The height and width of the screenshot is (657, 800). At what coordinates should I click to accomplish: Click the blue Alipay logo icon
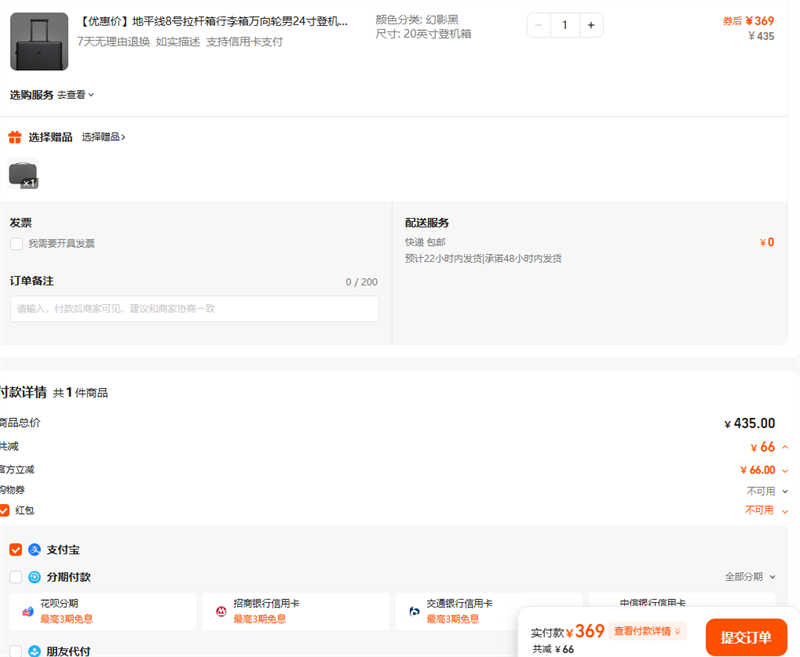click(34, 550)
